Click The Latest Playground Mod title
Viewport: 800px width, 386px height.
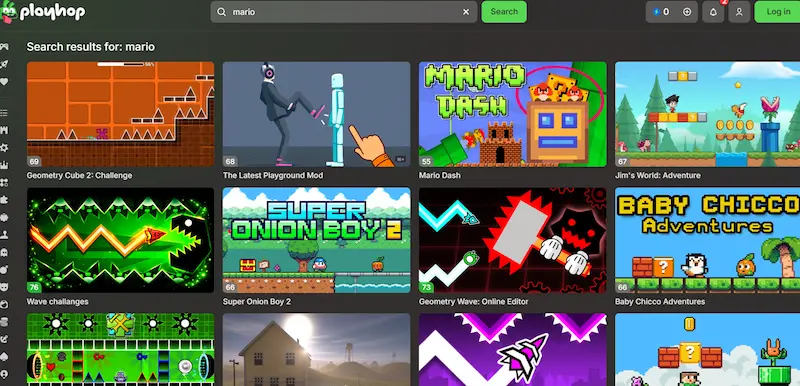[273, 175]
